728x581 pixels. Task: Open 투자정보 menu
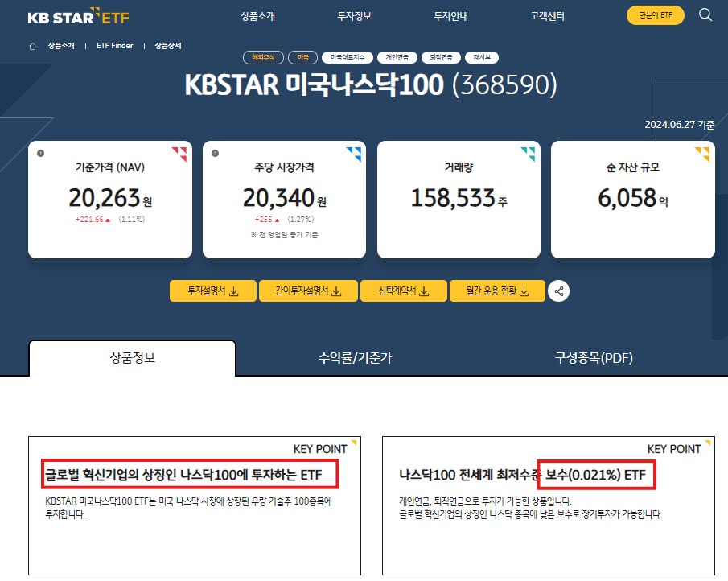click(x=354, y=16)
